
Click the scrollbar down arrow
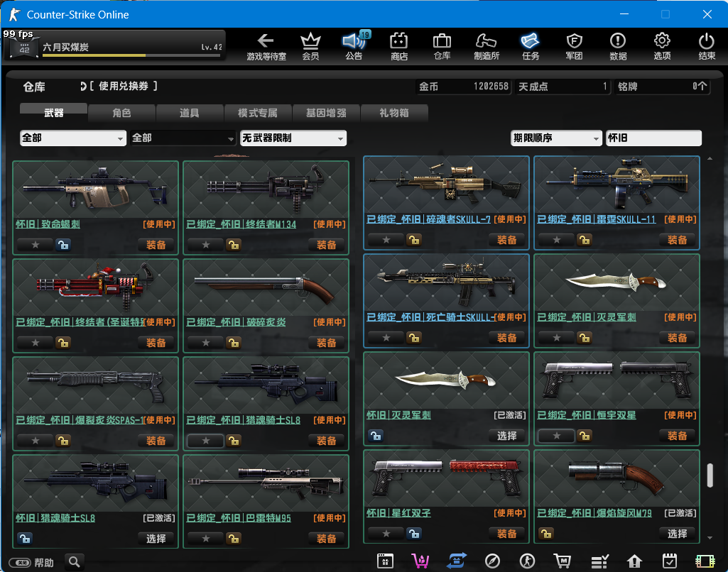click(x=710, y=538)
